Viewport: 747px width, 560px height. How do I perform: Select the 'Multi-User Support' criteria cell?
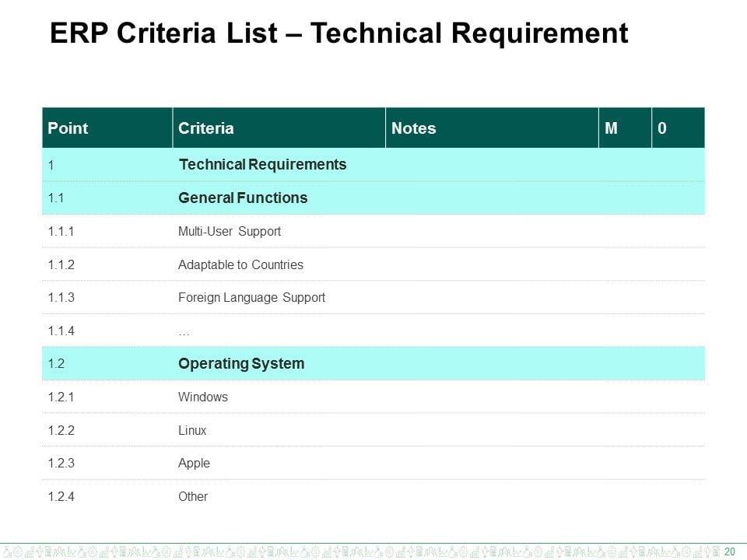click(x=230, y=232)
